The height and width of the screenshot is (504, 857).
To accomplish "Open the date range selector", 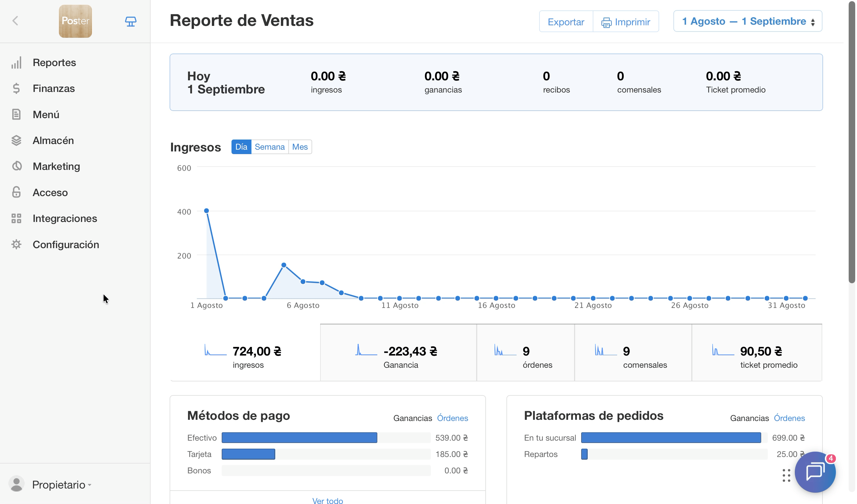I will 747,21.
